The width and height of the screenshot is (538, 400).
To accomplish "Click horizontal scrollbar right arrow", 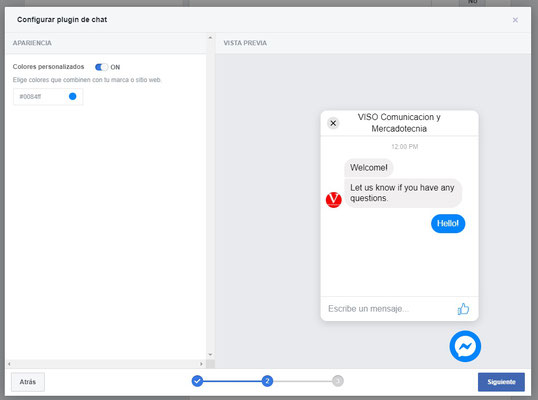I will (201, 364).
